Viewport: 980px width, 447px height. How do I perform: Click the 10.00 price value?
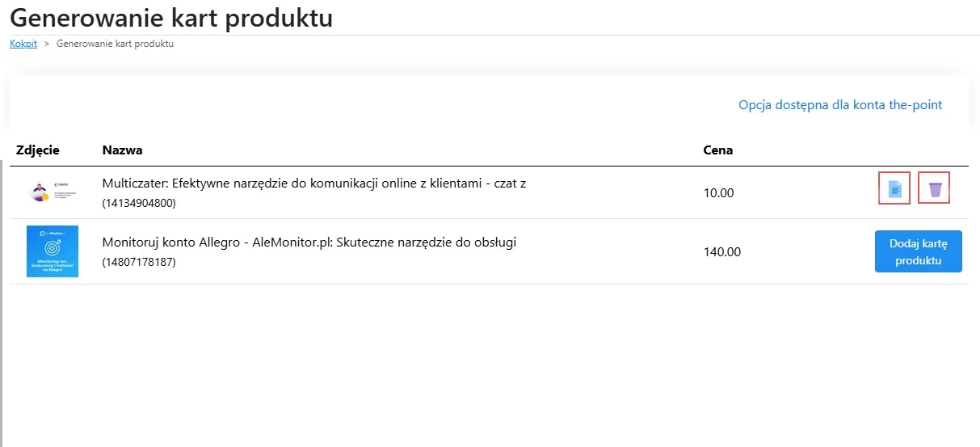(718, 193)
